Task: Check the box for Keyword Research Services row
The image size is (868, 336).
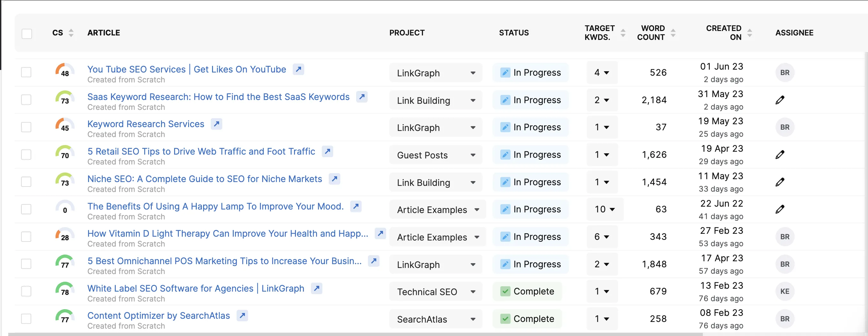Action: [26, 127]
